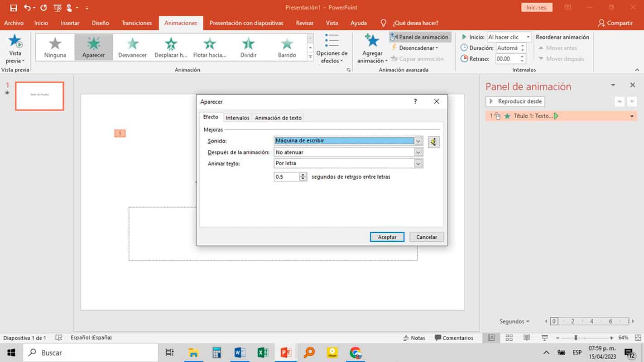This screenshot has height=362, width=644.
Task: Apply the Dividir animation effect
Action: (x=248, y=47)
